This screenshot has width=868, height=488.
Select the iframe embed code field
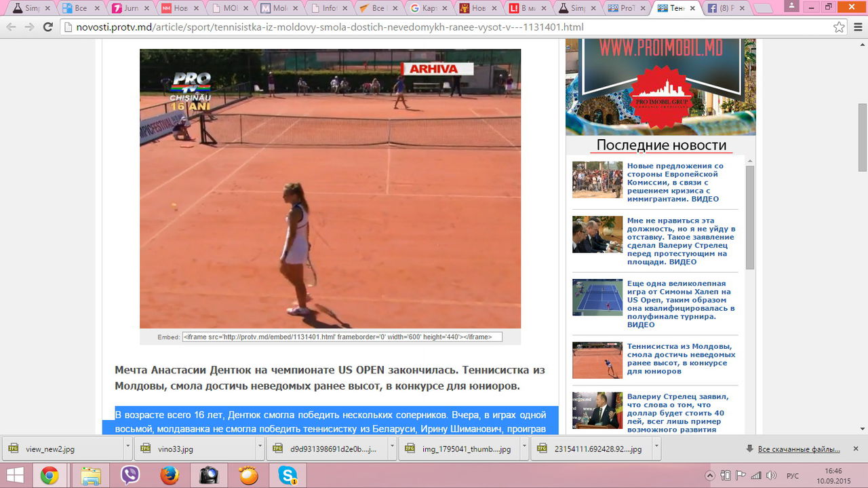[x=342, y=337]
